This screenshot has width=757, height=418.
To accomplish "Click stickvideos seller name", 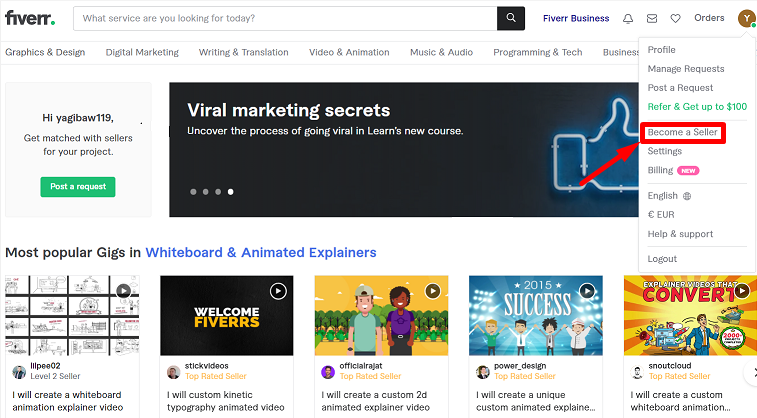I will click(x=206, y=366).
